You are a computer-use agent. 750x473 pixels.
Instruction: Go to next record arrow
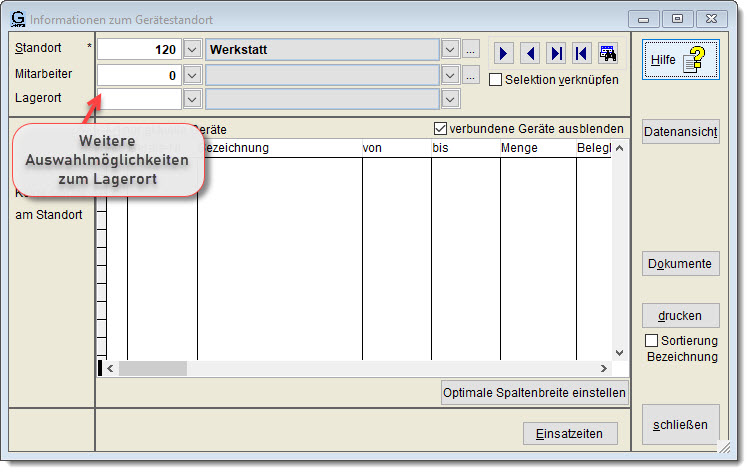click(x=504, y=51)
